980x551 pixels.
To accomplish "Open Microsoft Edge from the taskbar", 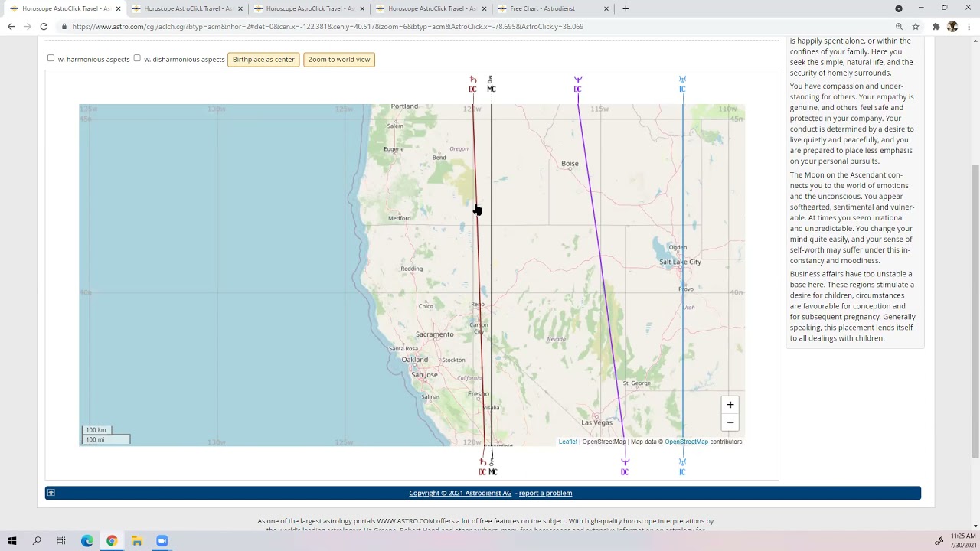I will tap(87, 541).
